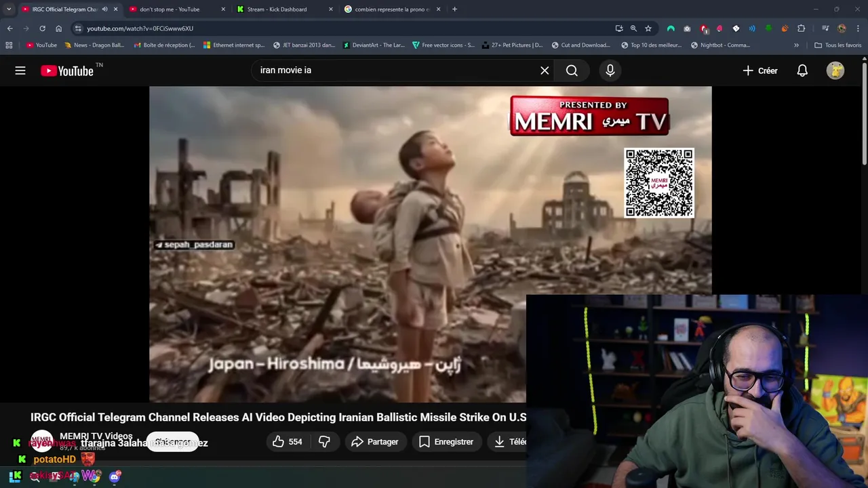Open Chrome extensions puzzle menu
The image size is (868, 488).
(801, 28)
